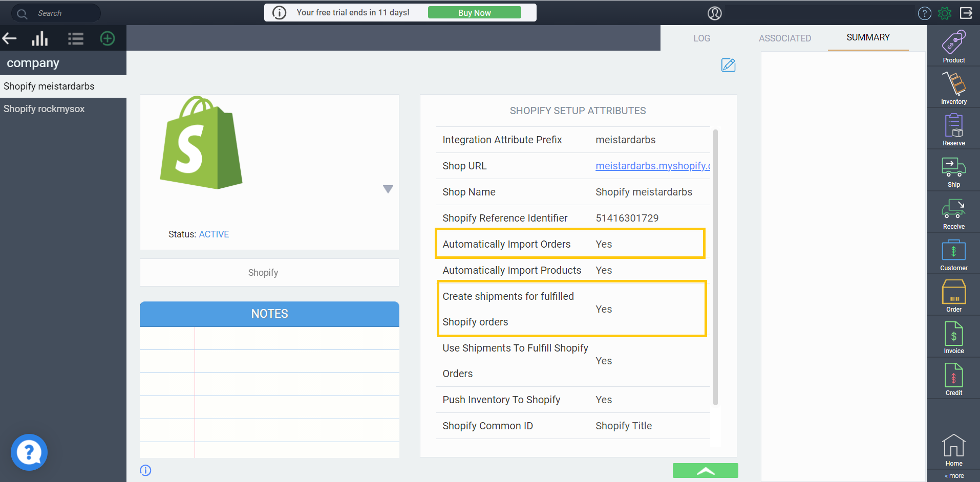The height and width of the screenshot is (482, 980).
Task: Open the bar chart dashboard icon
Action: tap(40, 38)
